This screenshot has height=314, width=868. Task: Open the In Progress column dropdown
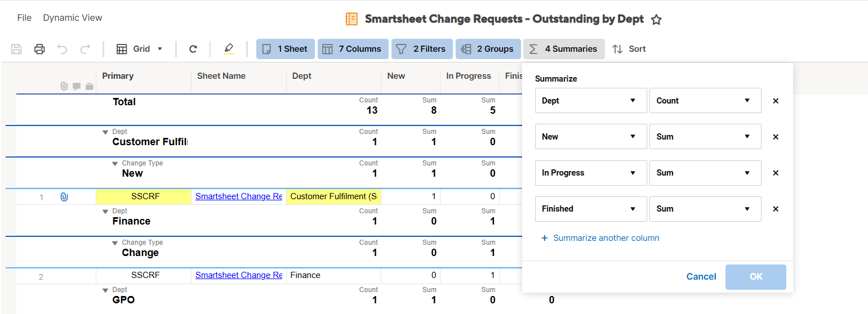(591, 173)
